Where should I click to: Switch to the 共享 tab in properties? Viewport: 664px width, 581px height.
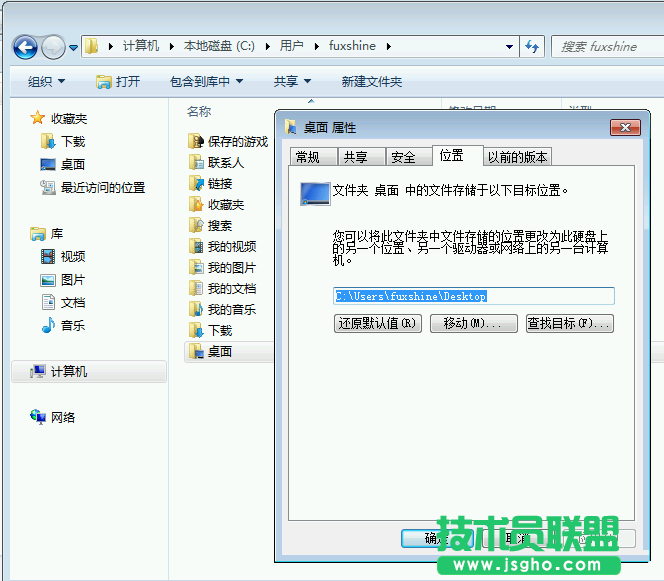coord(361,157)
